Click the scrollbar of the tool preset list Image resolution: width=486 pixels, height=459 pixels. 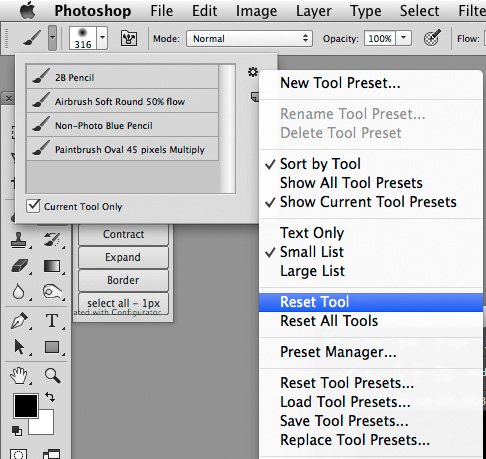click(228, 129)
